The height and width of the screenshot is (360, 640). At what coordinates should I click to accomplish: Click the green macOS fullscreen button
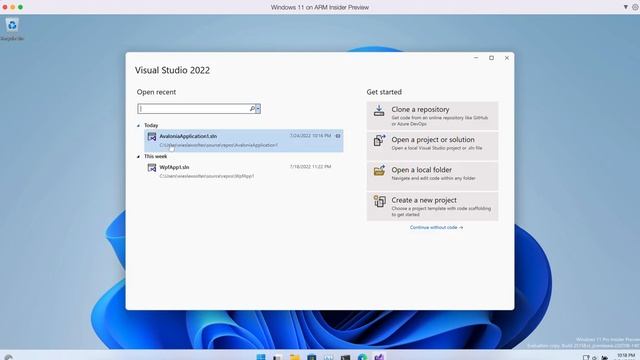[20, 7]
